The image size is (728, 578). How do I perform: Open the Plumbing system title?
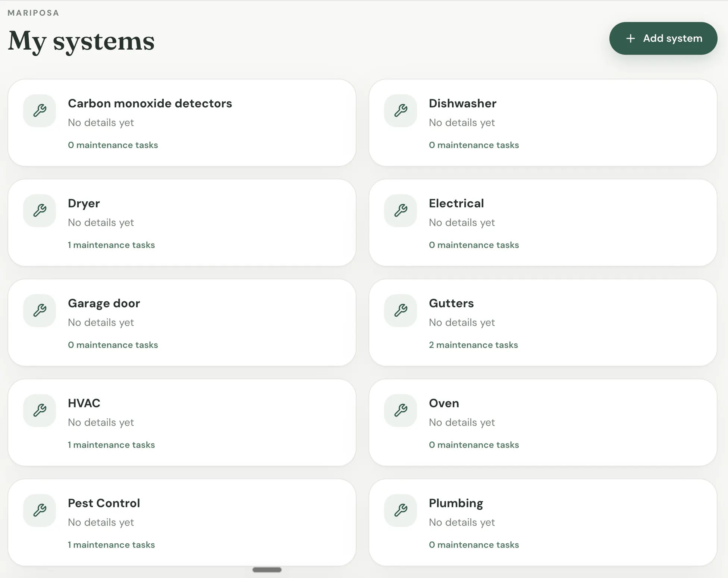(x=456, y=503)
